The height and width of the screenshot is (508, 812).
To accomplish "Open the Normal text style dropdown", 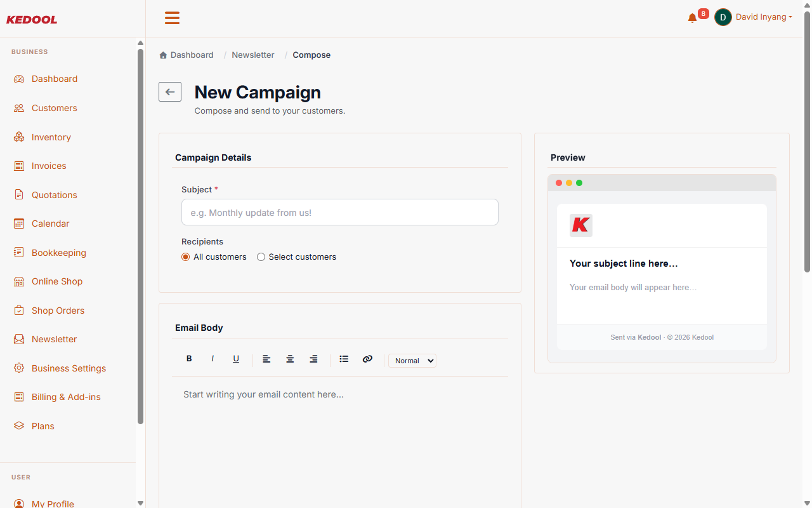I will click(x=412, y=361).
